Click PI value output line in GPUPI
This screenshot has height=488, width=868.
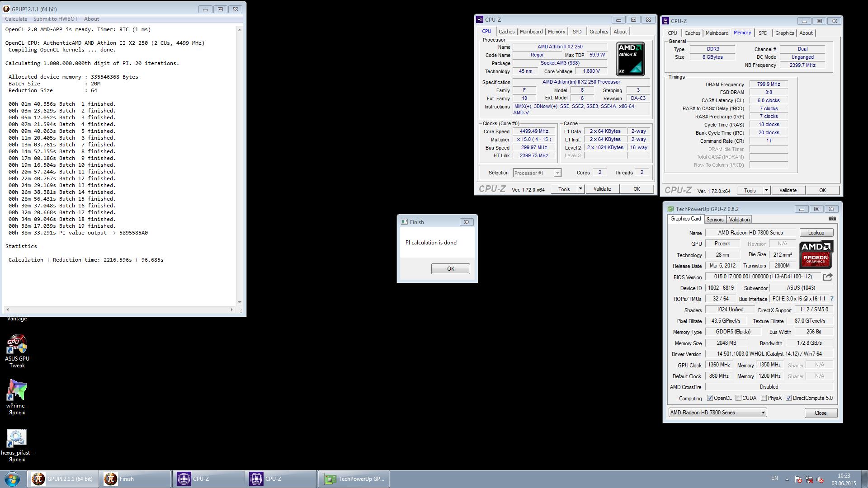pos(78,233)
